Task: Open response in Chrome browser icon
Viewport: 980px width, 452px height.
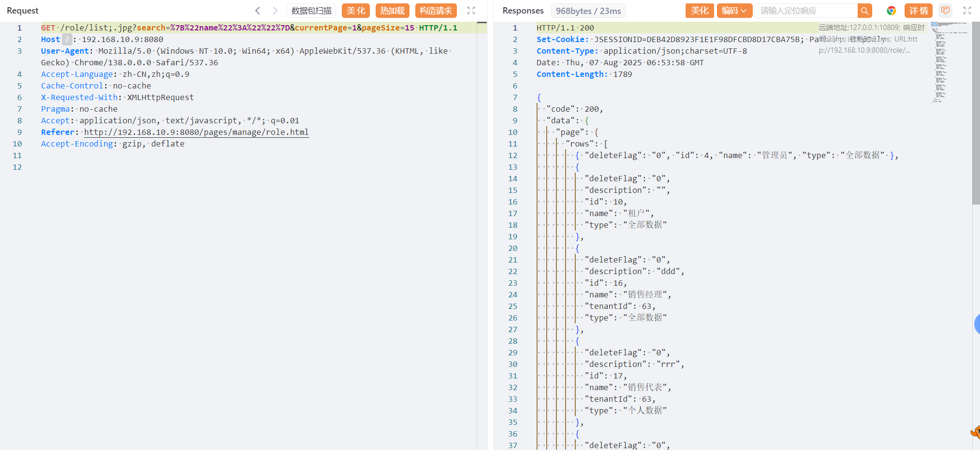Action: [x=891, y=11]
